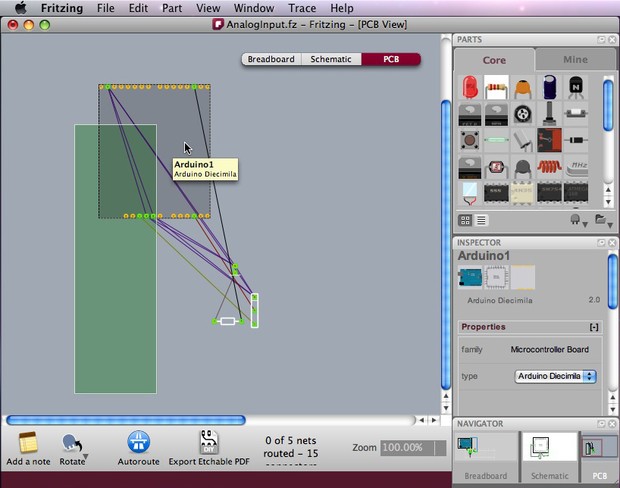
Task: Switch to Schematic view
Action: [x=331, y=59]
